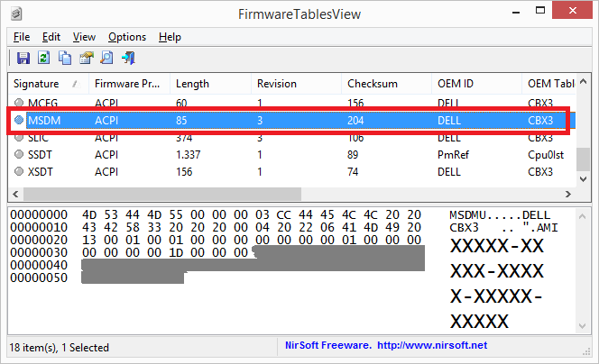Sort by the Length column header
Image resolution: width=599 pixels, height=364 pixels.
coord(211,84)
